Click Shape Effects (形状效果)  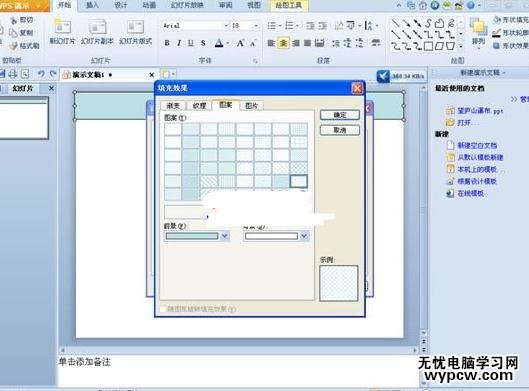[511, 46]
